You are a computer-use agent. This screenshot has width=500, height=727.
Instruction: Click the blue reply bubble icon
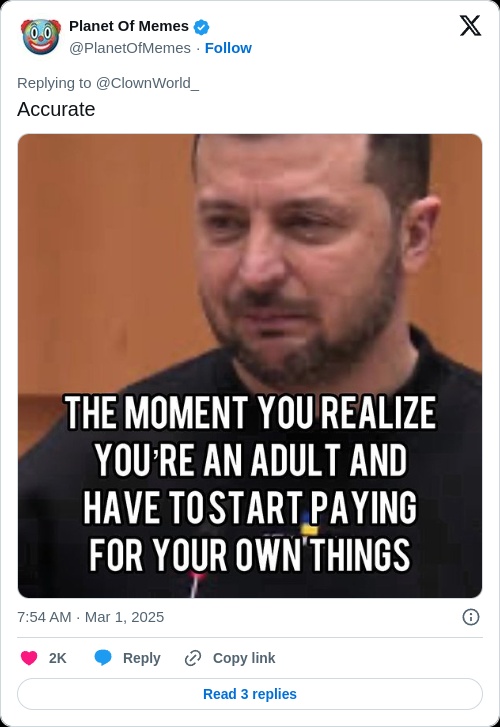[x=103, y=658]
